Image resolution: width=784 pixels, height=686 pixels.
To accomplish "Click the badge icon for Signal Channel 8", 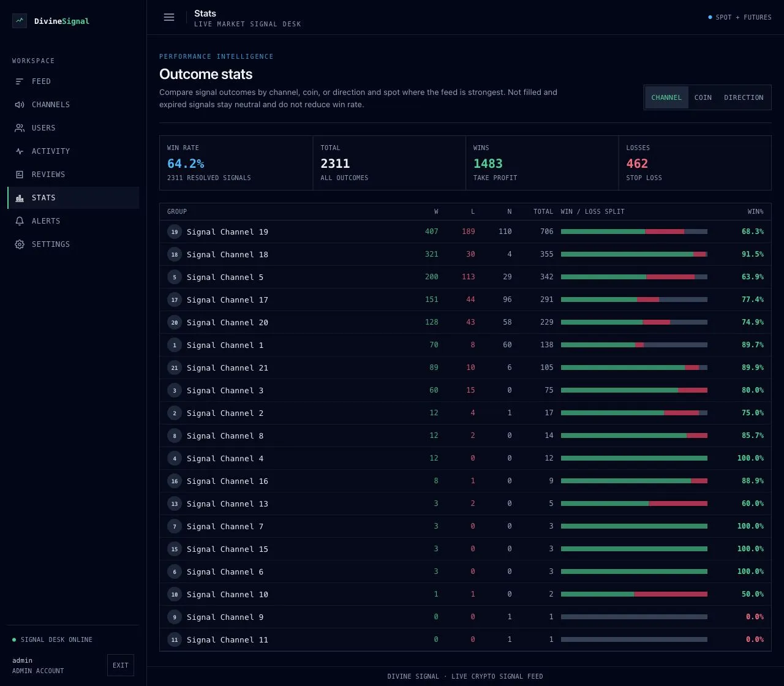I will pos(175,435).
